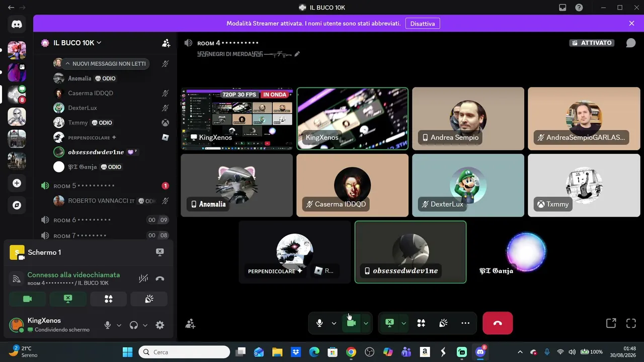Screen dimensions: 644x362
Task: Select DexterLux in the channel member list
Action: [x=111, y=108]
